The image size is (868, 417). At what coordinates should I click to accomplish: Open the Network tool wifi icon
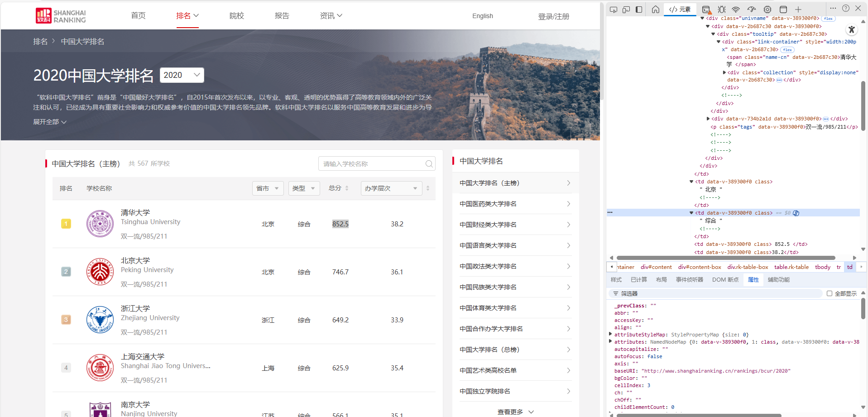click(x=736, y=10)
